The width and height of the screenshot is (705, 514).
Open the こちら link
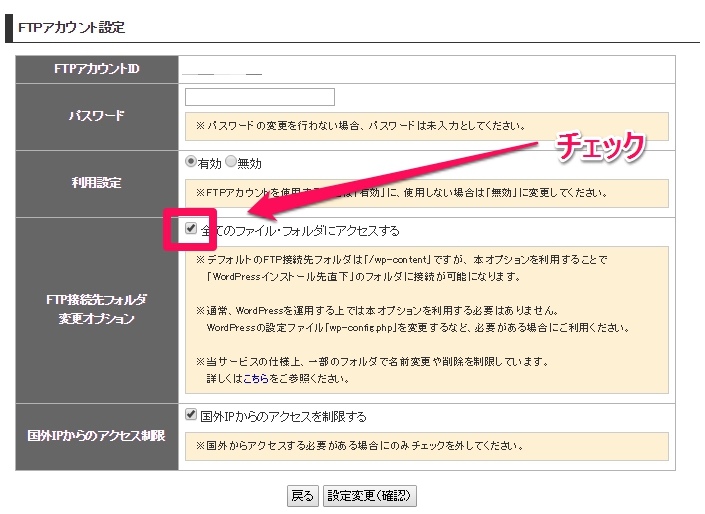click(x=255, y=379)
